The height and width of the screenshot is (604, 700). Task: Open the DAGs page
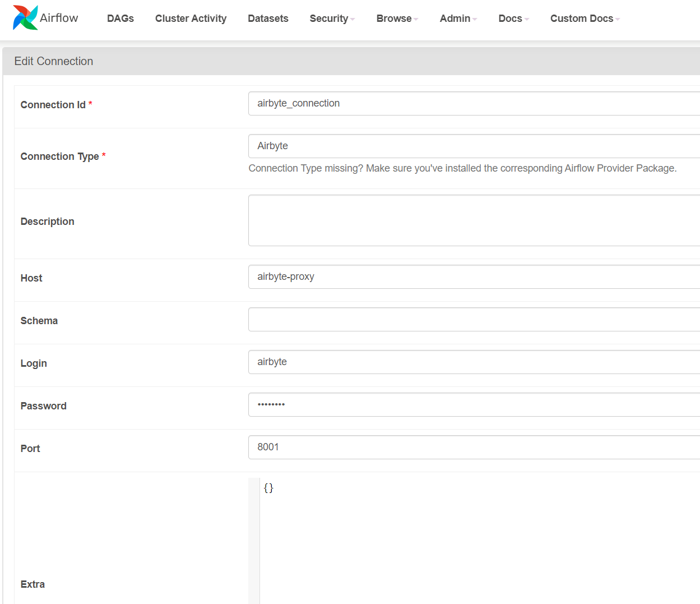click(x=120, y=19)
